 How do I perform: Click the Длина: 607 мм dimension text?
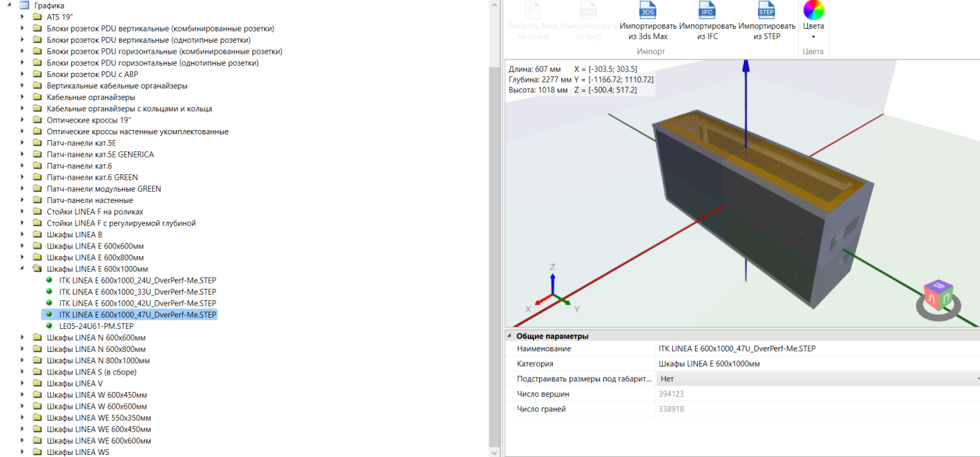535,69
